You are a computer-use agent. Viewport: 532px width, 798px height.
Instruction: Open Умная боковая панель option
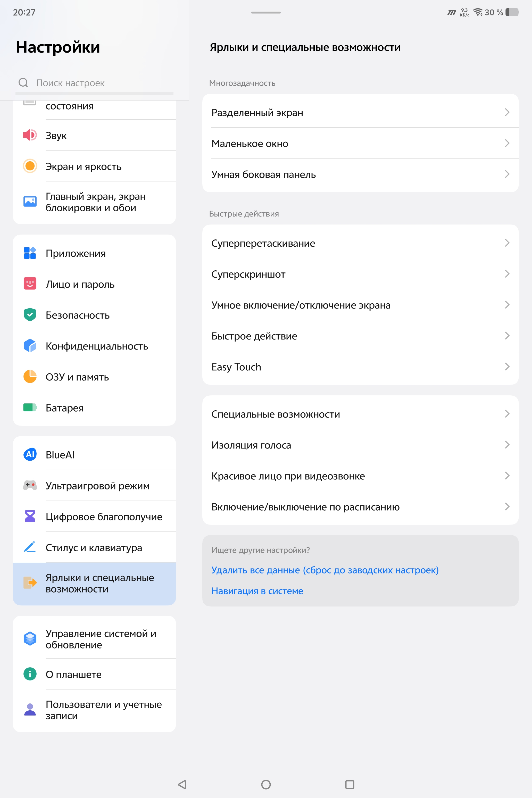(x=360, y=174)
